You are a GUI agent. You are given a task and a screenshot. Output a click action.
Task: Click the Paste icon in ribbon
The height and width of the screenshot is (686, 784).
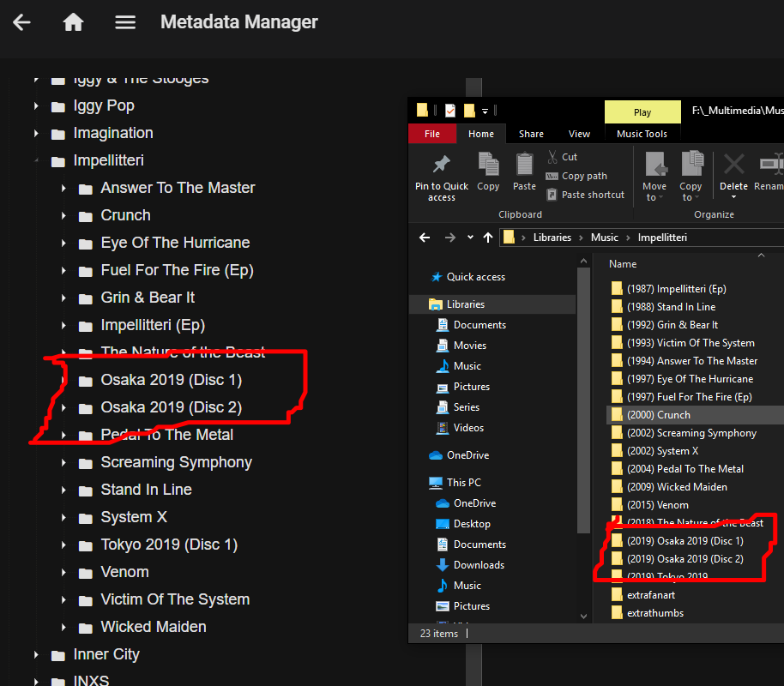click(x=524, y=165)
